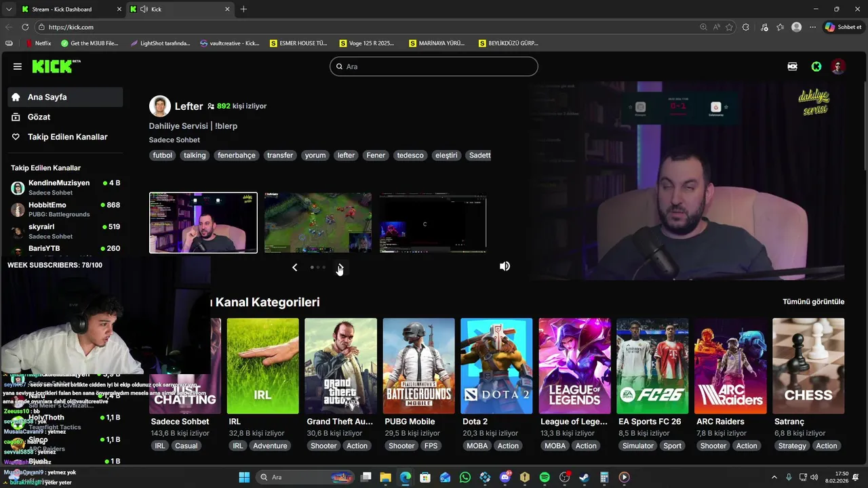Open the vaultcreative - Kick bookmark
The width and height of the screenshot is (868, 488).
point(230,43)
